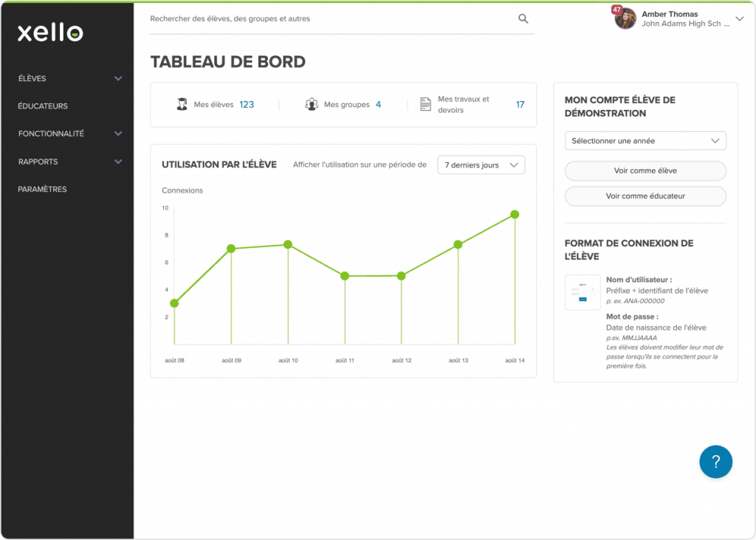The width and height of the screenshot is (756, 540).
Task: Expand the ÉLÈVES sidebar menu chevron
Action: 118,78
